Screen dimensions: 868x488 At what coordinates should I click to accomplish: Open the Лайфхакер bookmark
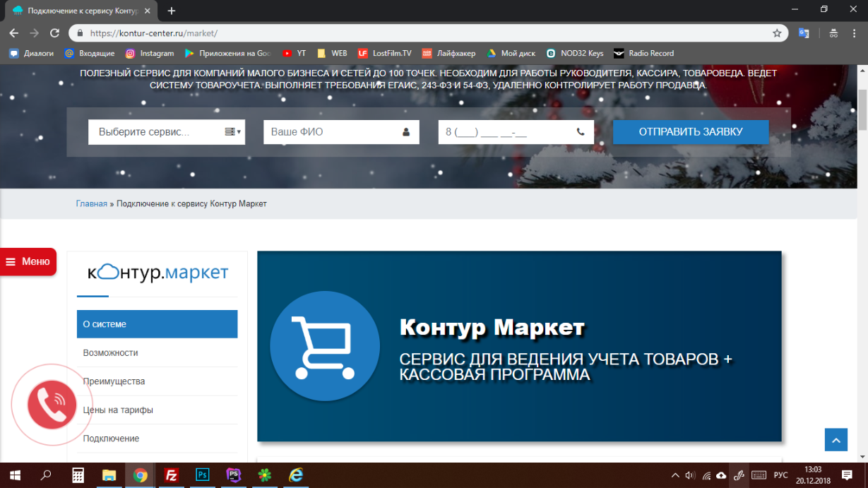(448, 53)
